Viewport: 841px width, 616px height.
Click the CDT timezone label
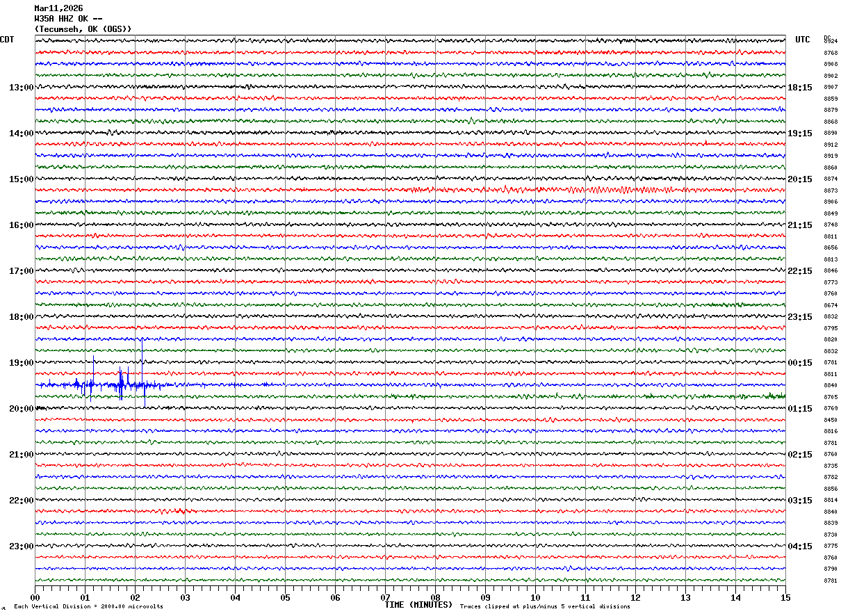point(7,40)
